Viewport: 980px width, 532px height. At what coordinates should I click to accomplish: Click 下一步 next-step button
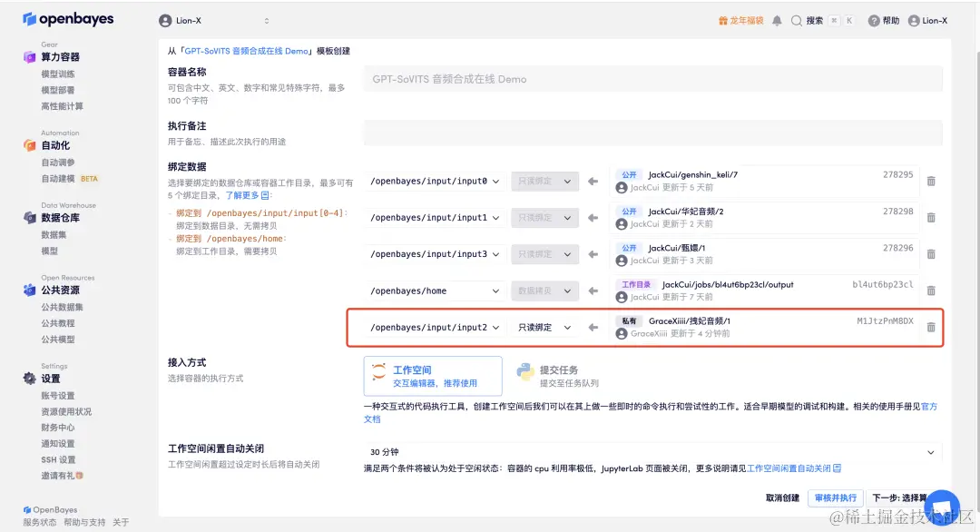tap(899, 498)
